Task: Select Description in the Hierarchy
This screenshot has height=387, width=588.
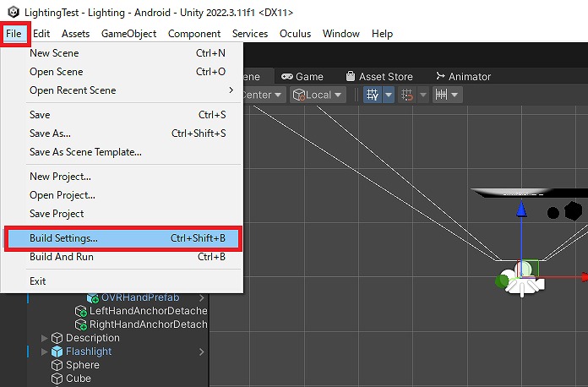Action: [x=93, y=338]
